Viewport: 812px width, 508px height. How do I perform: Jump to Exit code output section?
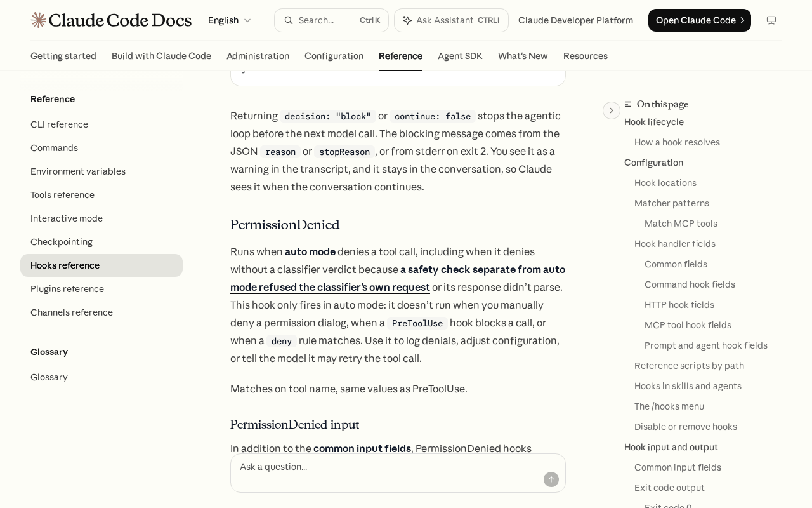tap(669, 488)
